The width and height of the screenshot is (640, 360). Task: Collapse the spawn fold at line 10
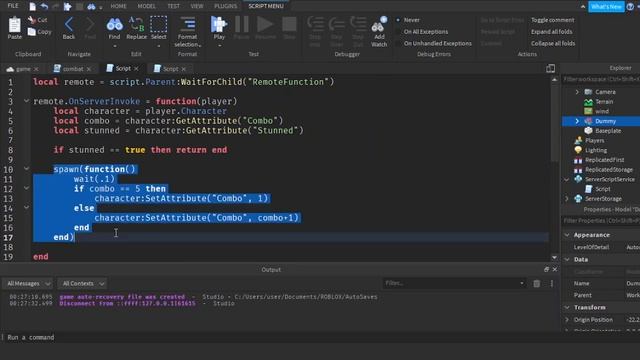click(27, 169)
